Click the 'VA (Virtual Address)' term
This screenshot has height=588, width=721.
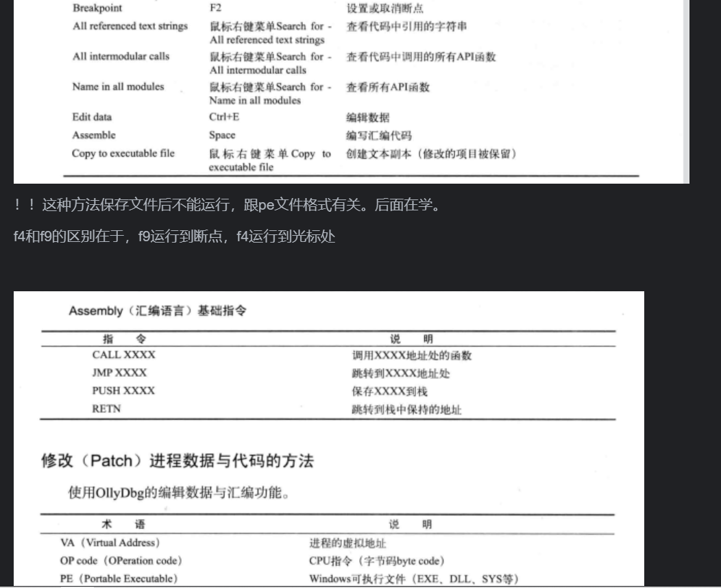[x=110, y=543]
